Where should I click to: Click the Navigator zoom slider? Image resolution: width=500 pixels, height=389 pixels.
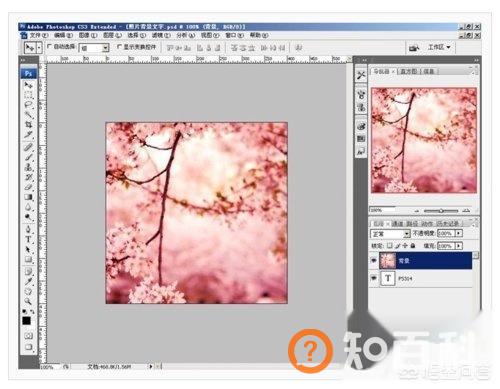pyautogui.click(x=441, y=211)
